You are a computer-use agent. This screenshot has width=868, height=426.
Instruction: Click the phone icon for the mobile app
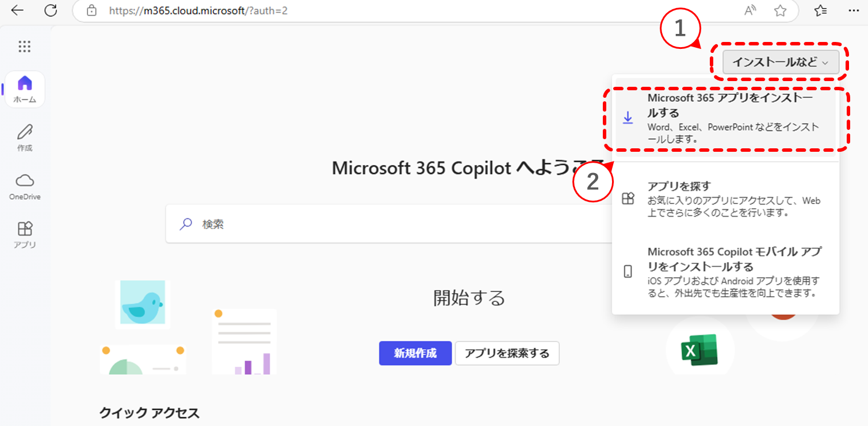click(x=628, y=272)
